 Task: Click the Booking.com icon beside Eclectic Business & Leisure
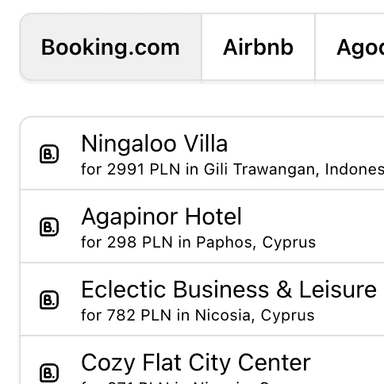click(49, 300)
